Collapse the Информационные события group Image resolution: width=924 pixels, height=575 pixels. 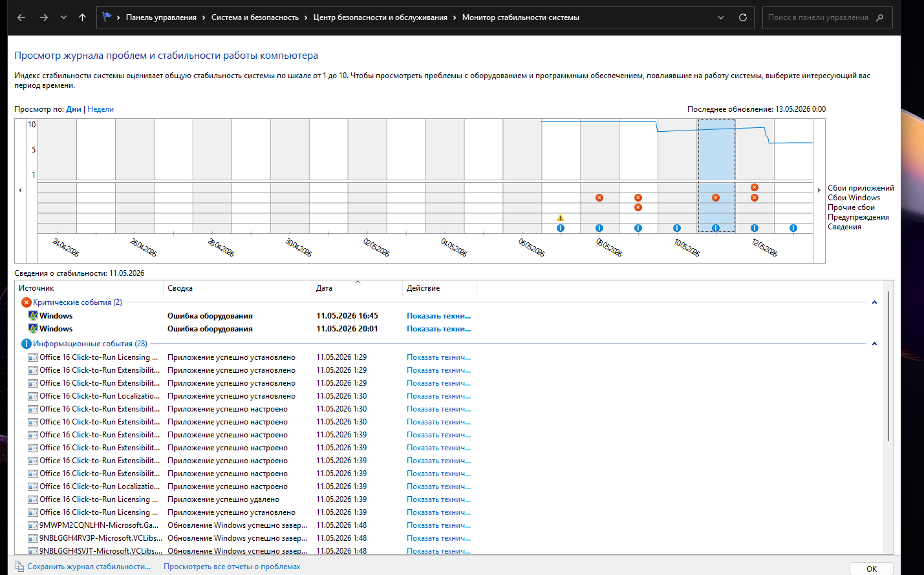874,344
